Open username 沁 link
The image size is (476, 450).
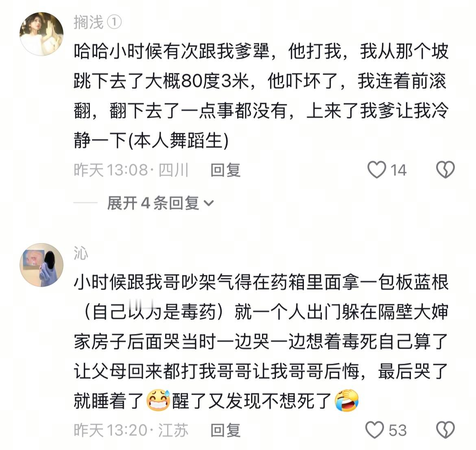81,253
